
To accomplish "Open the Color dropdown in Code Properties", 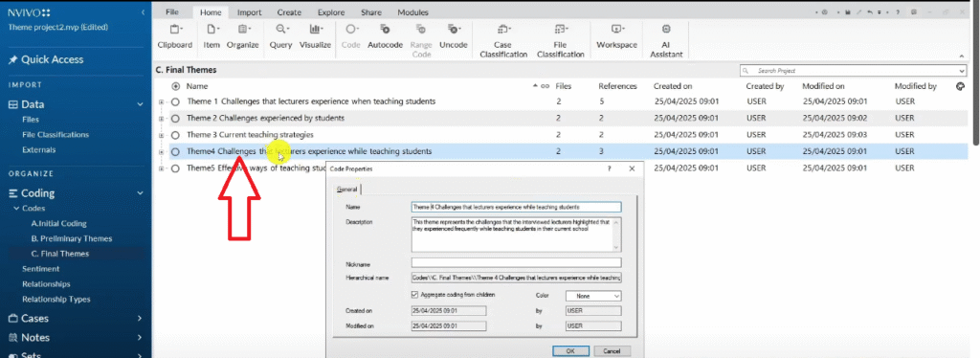I will (x=593, y=296).
